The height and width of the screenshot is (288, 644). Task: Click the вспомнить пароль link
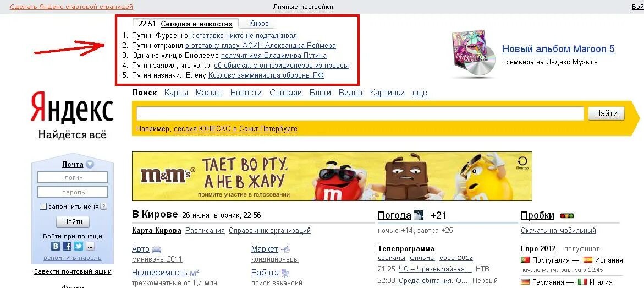tap(73, 258)
